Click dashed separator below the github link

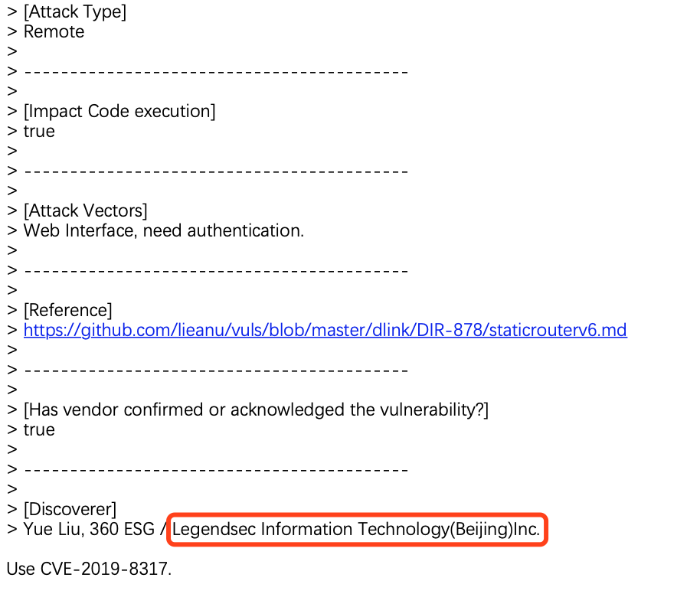216,370
